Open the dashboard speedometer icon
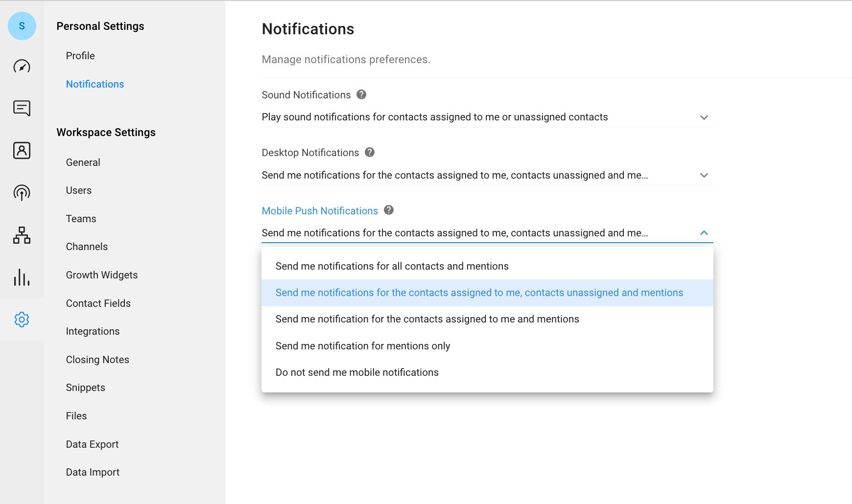The width and height of the screenshot is (852, 504). click(22, 66)
